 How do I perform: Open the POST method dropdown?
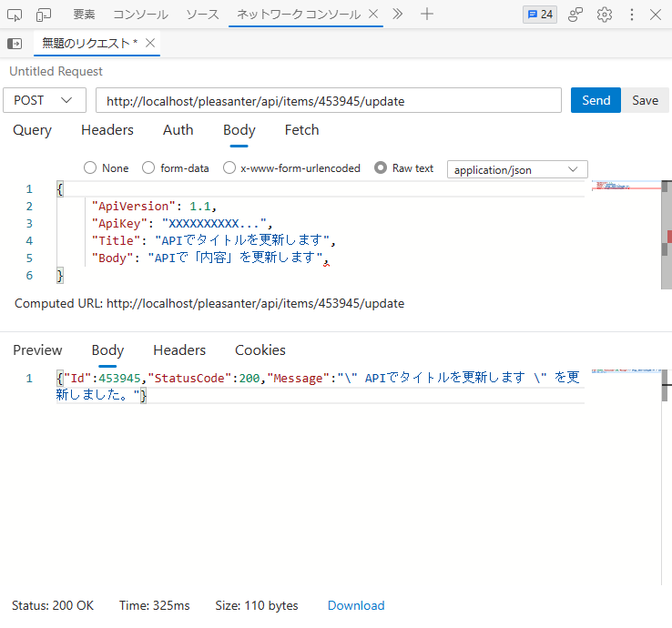[45, 100]
